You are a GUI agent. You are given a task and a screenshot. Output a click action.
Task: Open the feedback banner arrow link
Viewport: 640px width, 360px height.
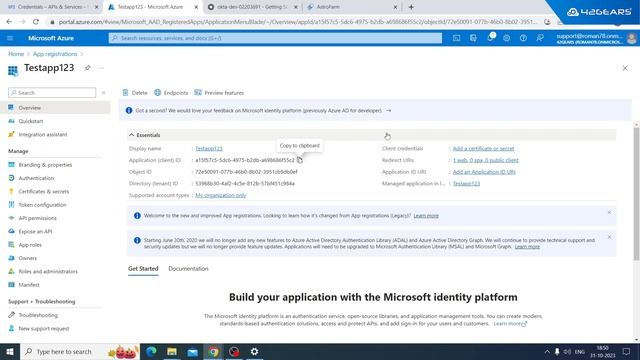pos(388,110)
